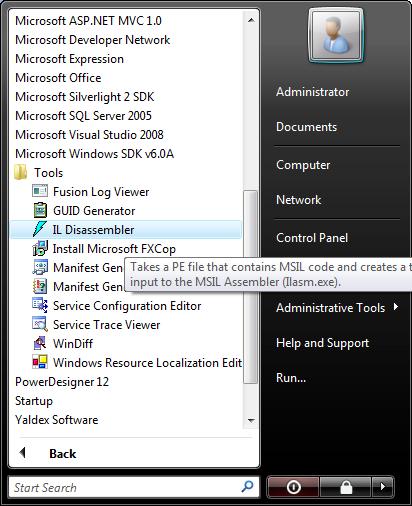The height and width of the screenshot is (506, 412).
Task: Open Administrator user folder
Action: 313,92
